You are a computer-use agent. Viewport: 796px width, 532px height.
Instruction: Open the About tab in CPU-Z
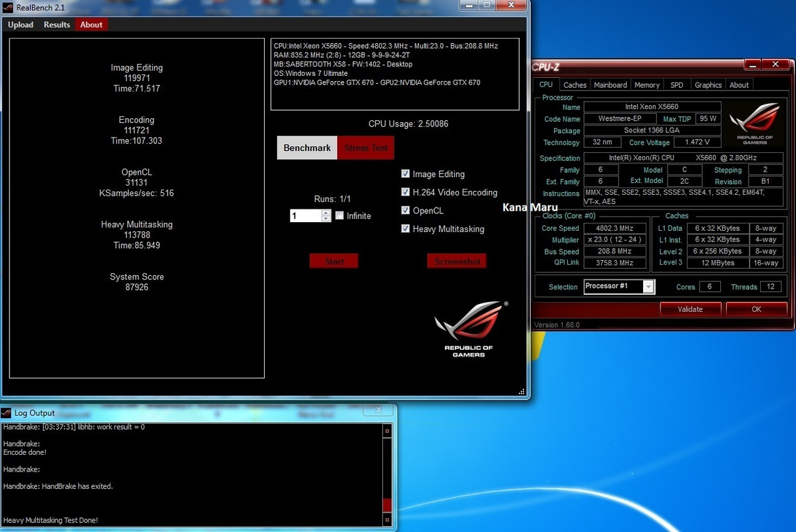point(739,84)
